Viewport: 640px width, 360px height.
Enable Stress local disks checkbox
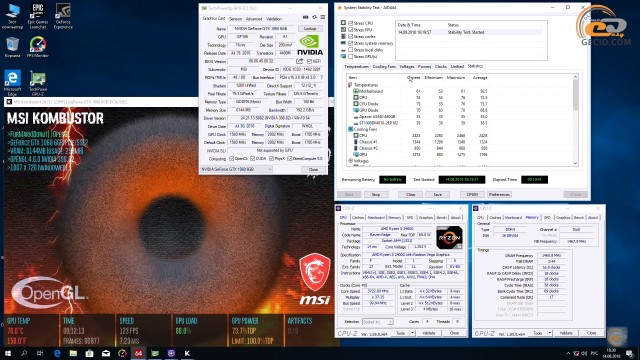tap(350, 50)
